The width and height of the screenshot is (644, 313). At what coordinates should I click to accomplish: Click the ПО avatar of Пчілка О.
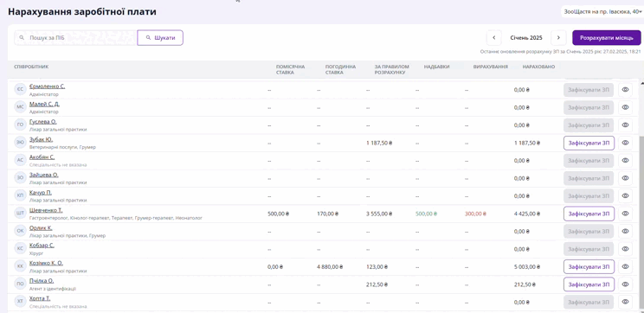click(x=20, y=284)
